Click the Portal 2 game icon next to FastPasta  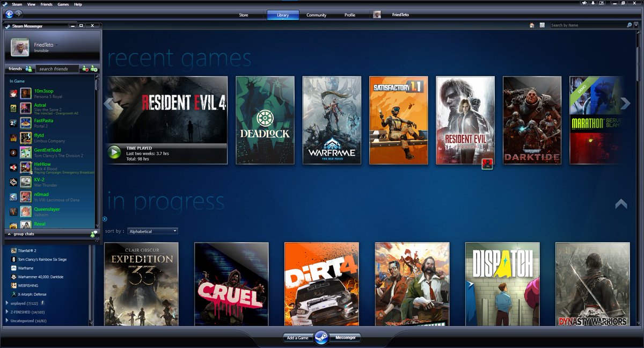13,122
